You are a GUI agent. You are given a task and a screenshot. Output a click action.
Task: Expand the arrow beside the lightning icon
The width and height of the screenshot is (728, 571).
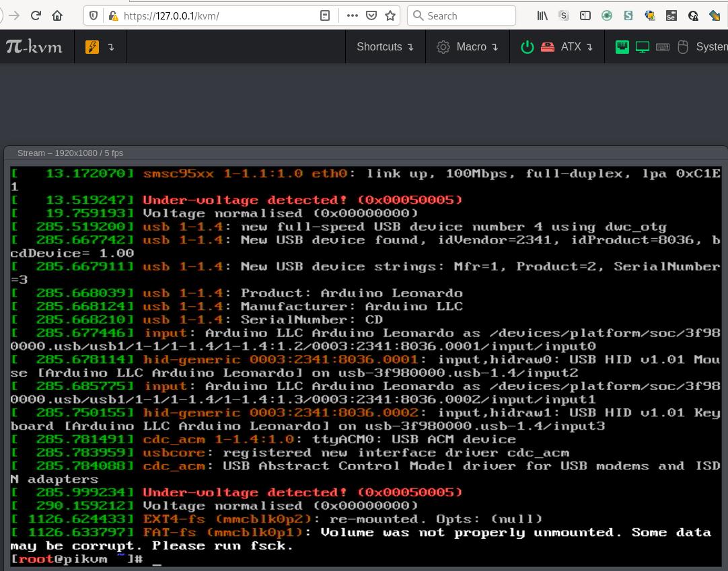click(x=111, y=47)
